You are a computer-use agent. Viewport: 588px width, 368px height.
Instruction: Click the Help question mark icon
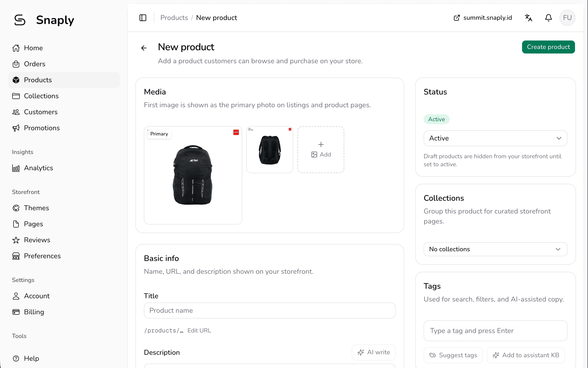[16, 358]
